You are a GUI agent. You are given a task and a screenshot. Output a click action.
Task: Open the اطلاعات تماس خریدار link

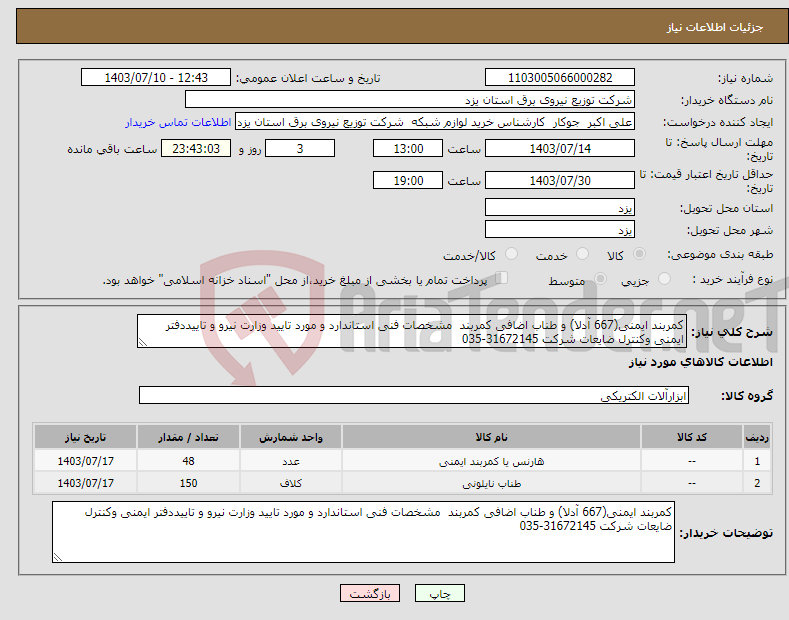[178, 122]
